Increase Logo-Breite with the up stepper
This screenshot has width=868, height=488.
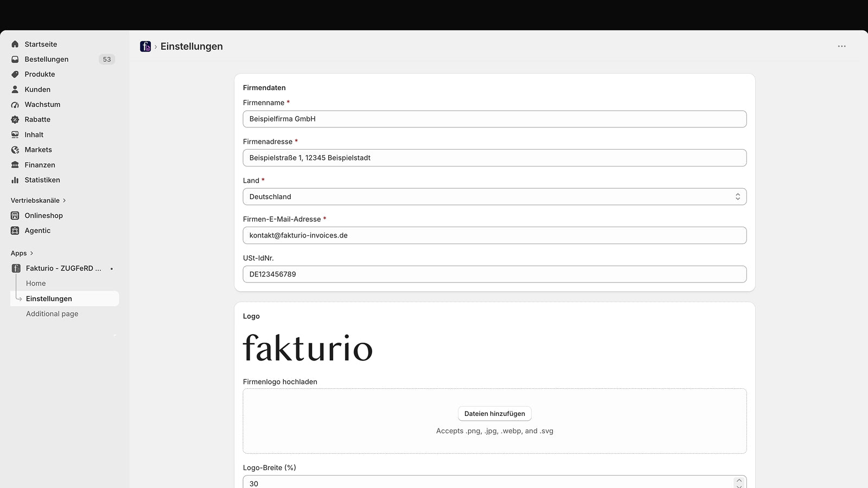tap(739, 480)
